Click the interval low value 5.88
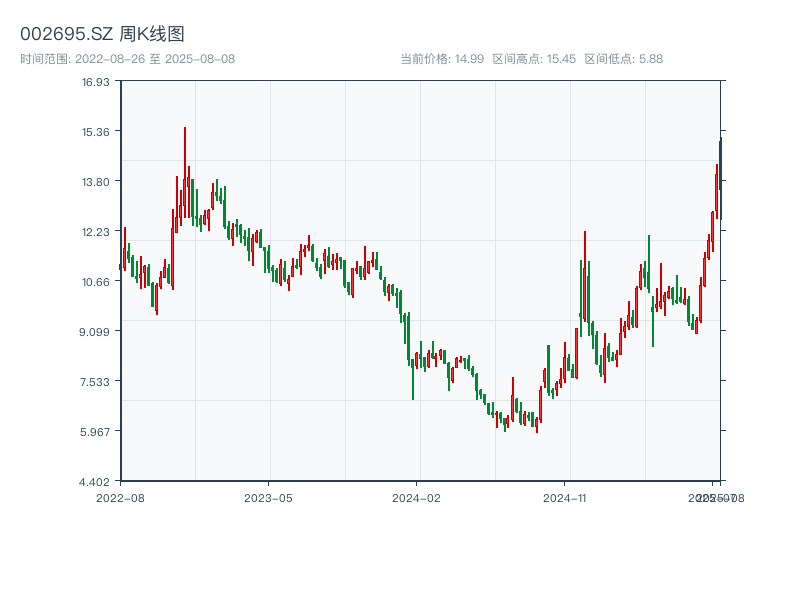Viewport: 800px width, 600px height. [651, 59]
